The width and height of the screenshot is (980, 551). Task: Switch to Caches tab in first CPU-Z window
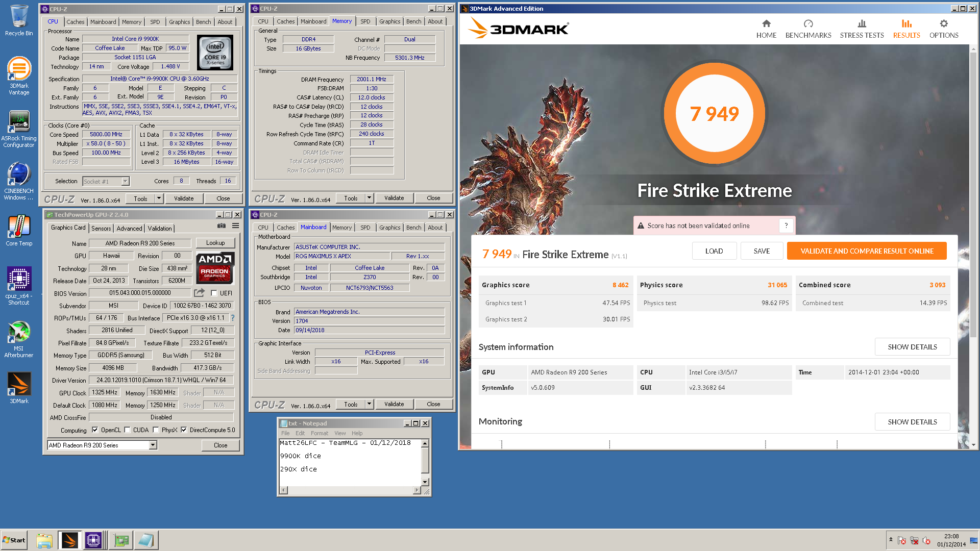tap(76, 22)
